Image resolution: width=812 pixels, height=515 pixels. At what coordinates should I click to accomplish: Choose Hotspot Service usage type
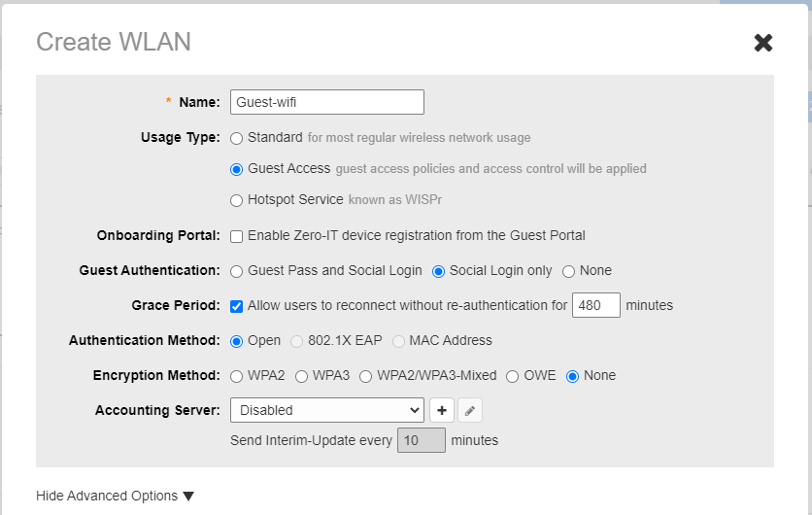coord(237,200)
